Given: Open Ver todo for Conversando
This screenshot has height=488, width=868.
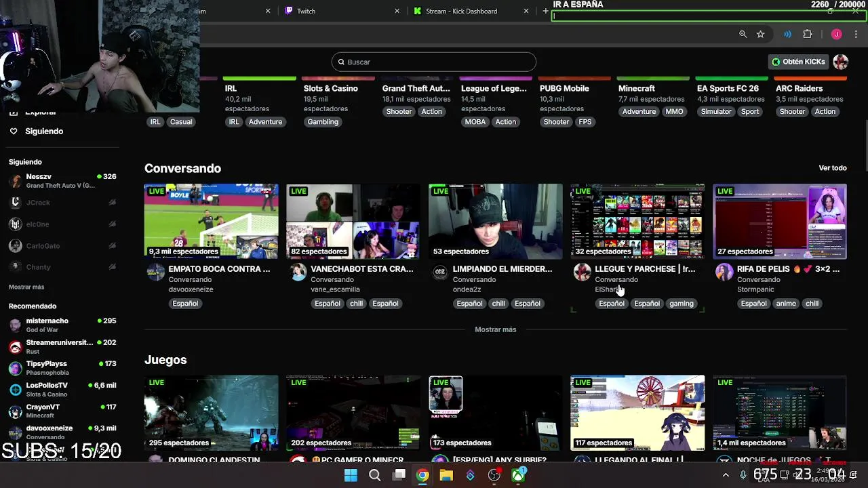Looking at the screenshot, I should (x=833, y=168).
